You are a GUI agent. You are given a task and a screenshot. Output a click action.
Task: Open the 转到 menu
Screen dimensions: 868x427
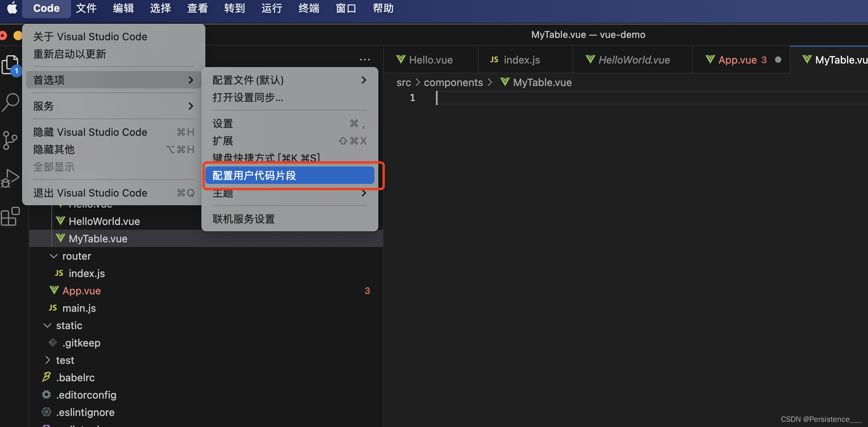[x=235, y=8]
